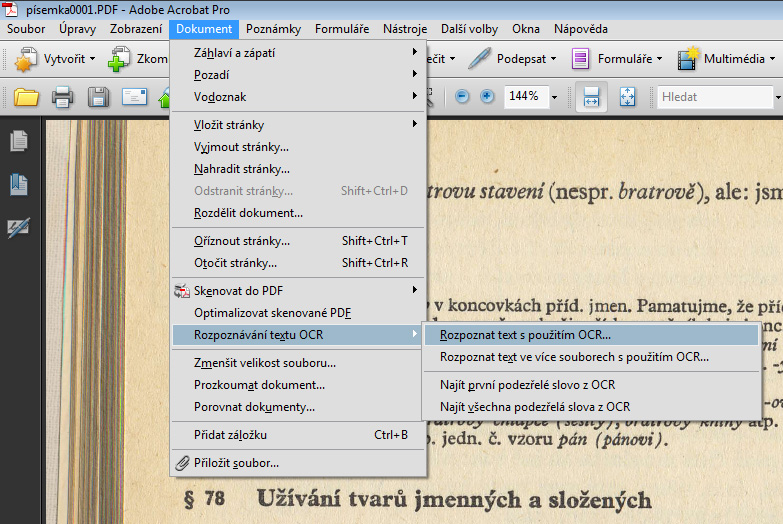Toggle fit one full page view
The width and height of the screenshot is (783, 524).
click(627, 97)
